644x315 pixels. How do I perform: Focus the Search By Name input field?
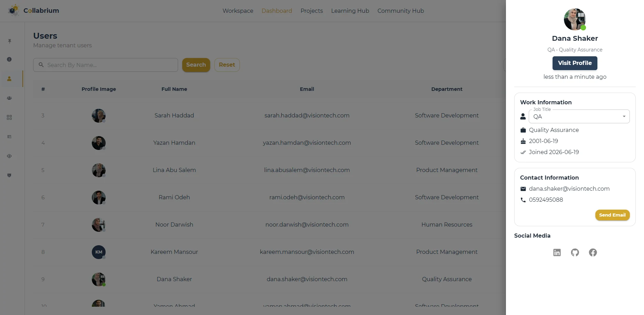click(106, 65)
